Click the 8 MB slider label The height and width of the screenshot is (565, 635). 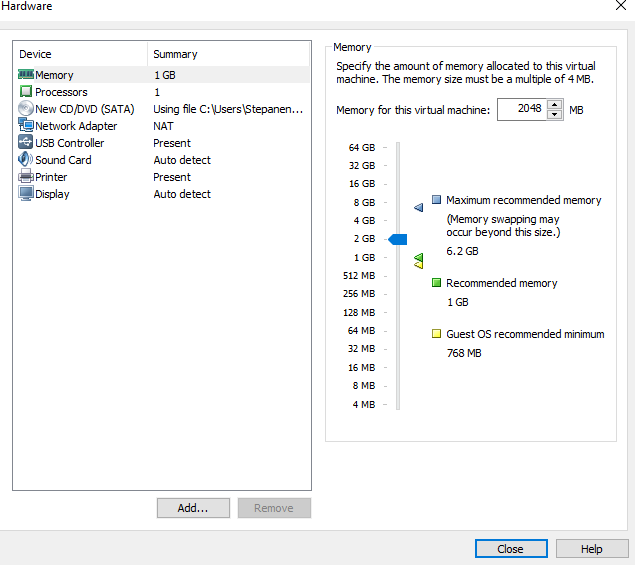tap(364, 385)
